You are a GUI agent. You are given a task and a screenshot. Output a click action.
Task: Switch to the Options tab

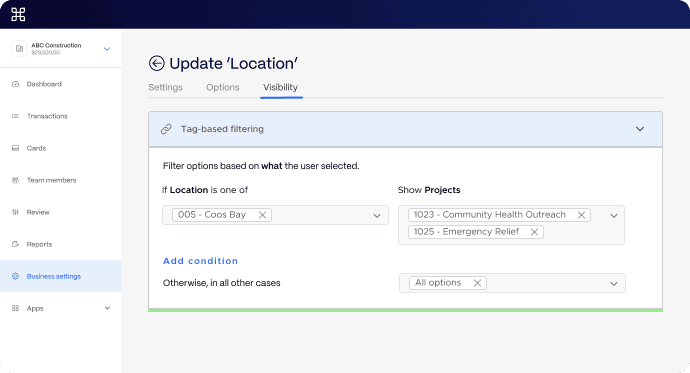pos(223,87)
